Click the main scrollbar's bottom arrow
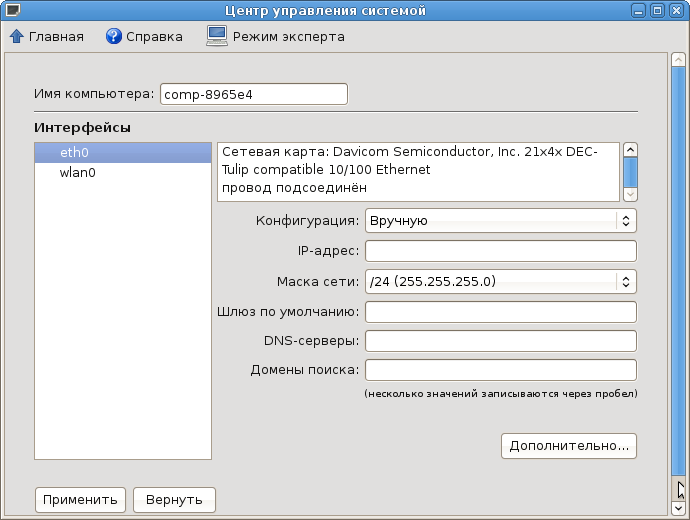This screenshot has width=690, height=520. [678, 508]
